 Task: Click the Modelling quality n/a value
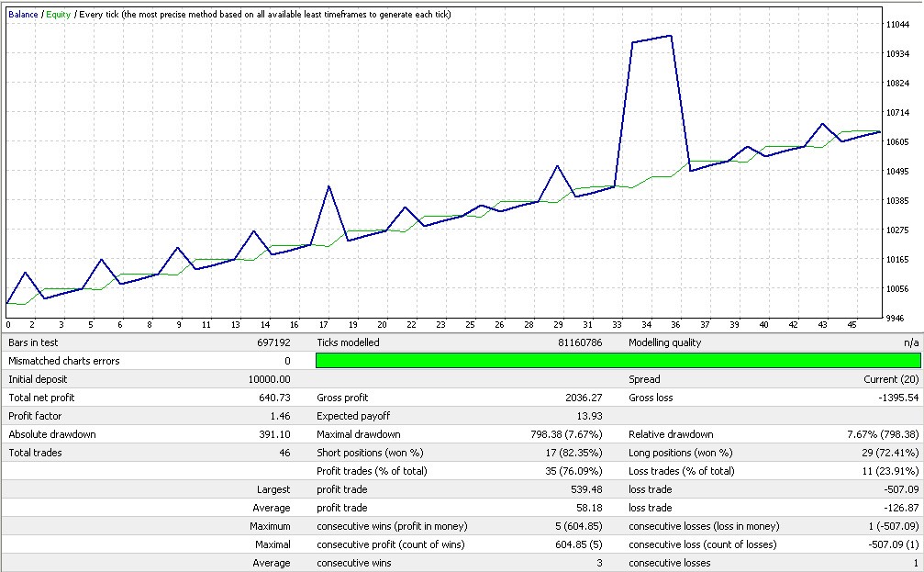click(x=911, y=342)
